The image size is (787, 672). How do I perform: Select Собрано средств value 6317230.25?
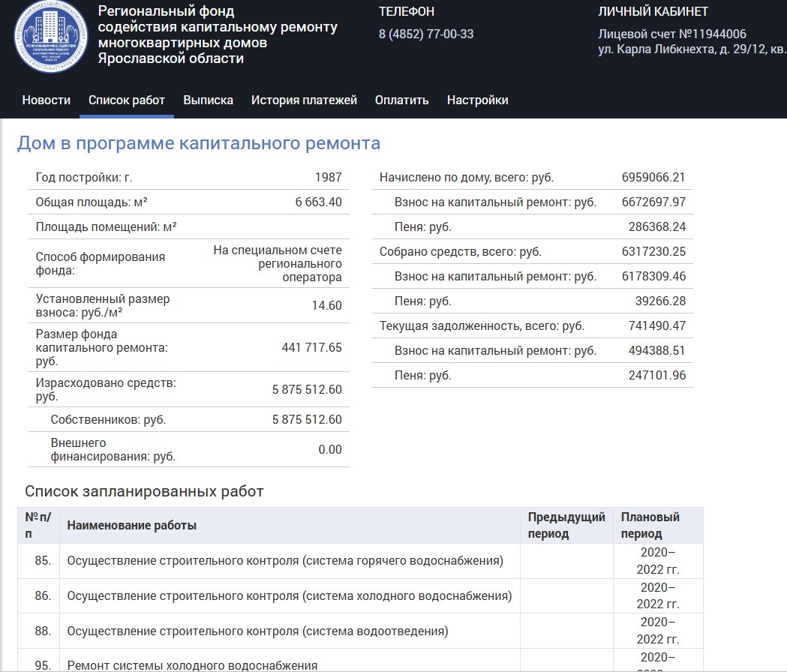click(x=653, y=251)
